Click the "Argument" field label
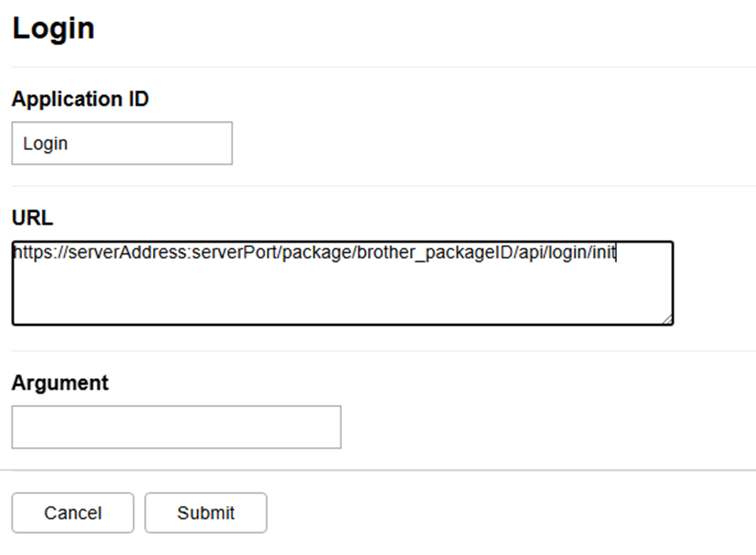 coord(60,382)
